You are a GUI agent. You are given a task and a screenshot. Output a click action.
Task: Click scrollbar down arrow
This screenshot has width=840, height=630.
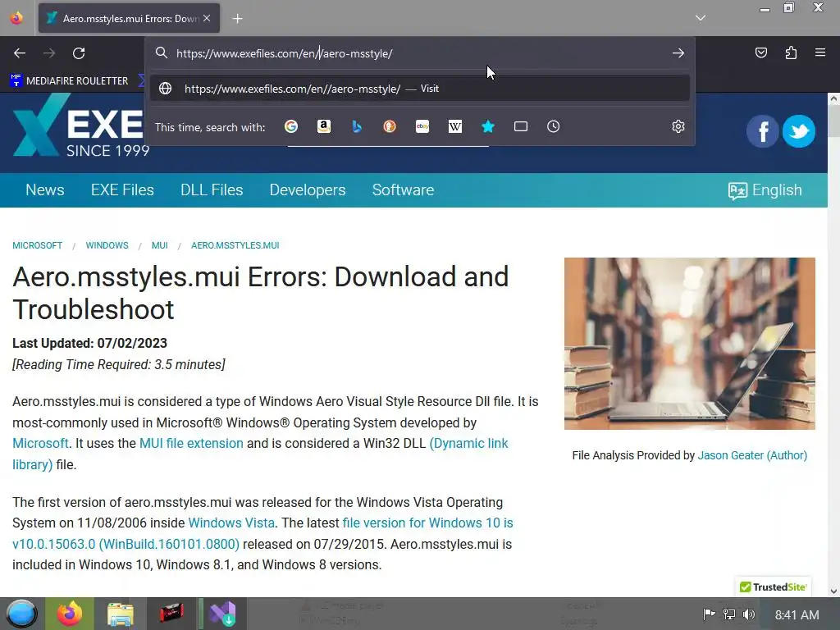pyautogui.click(x=833, y=591)
